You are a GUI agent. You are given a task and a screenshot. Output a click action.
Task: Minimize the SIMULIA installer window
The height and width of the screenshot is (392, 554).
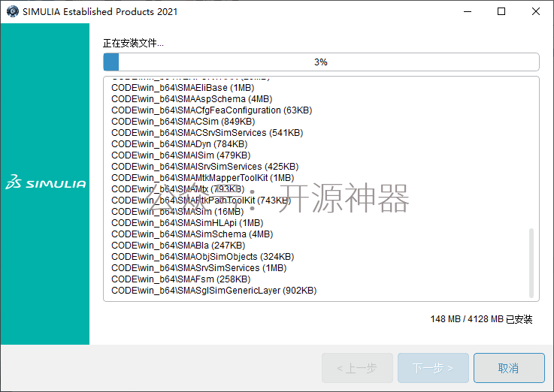468,12
